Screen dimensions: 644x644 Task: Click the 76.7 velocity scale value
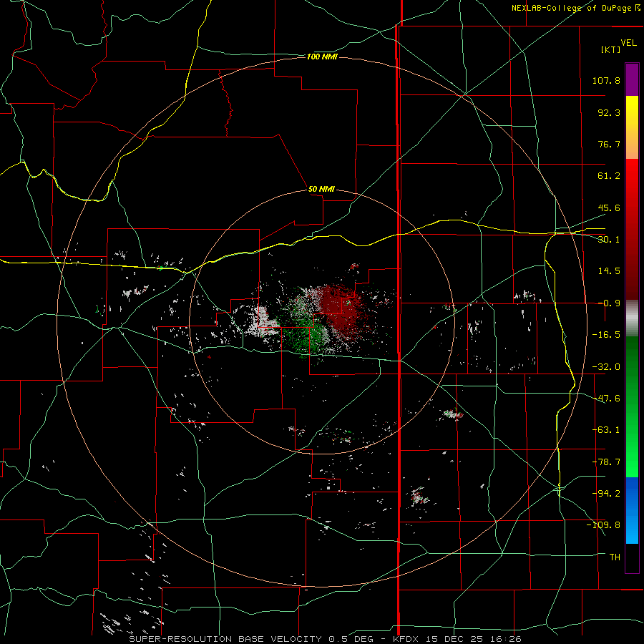click(609, 144)
